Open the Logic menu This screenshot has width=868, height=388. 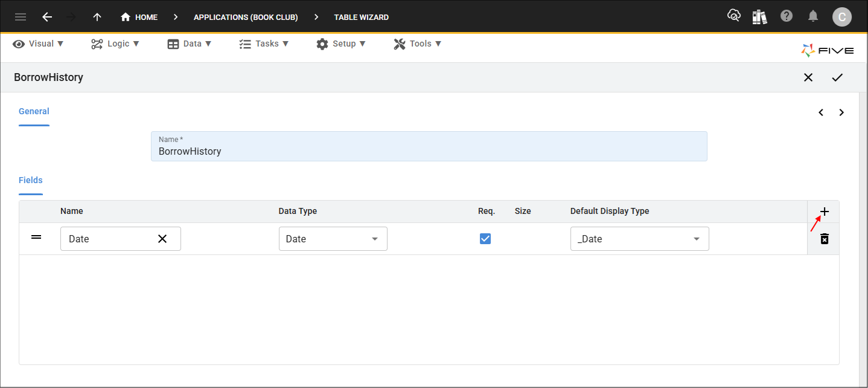[115, 44]
